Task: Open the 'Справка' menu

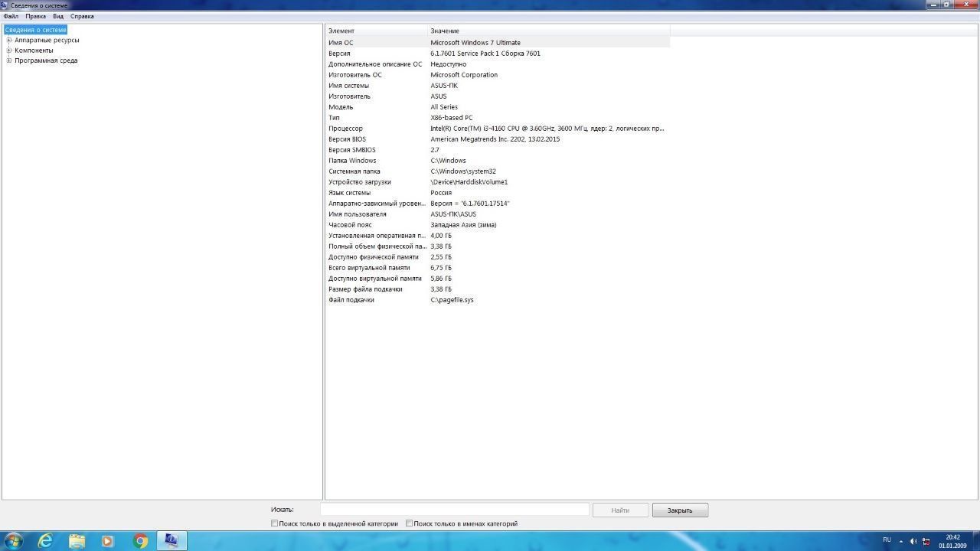Action: point(82,16)
